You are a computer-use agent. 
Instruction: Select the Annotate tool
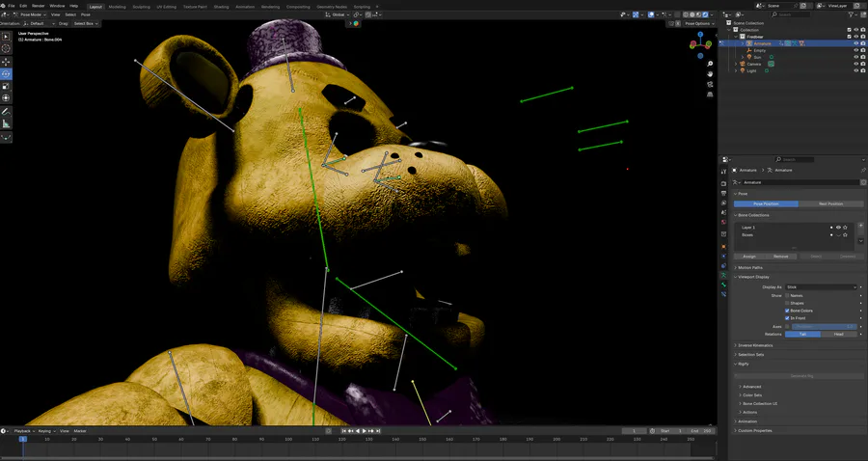(6, 112)
